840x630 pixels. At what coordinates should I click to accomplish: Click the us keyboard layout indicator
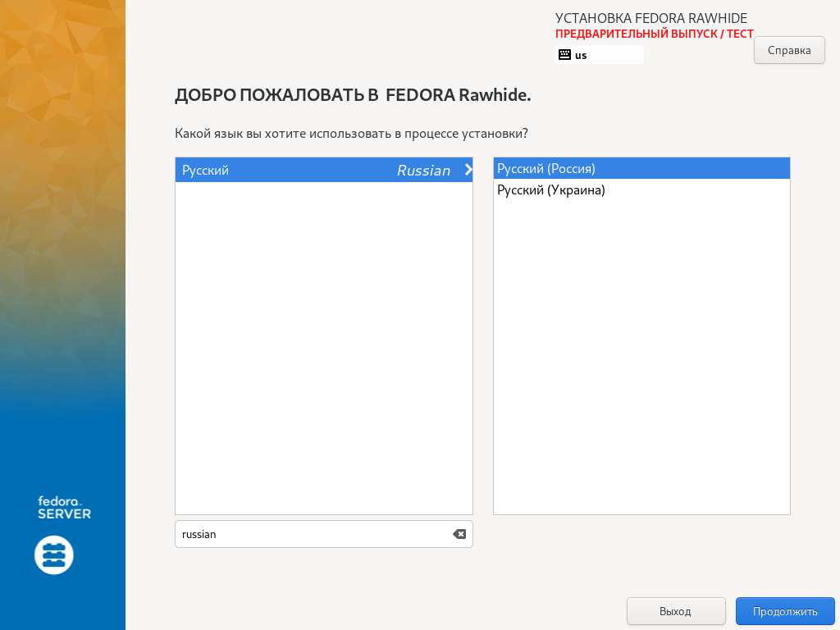600,55
